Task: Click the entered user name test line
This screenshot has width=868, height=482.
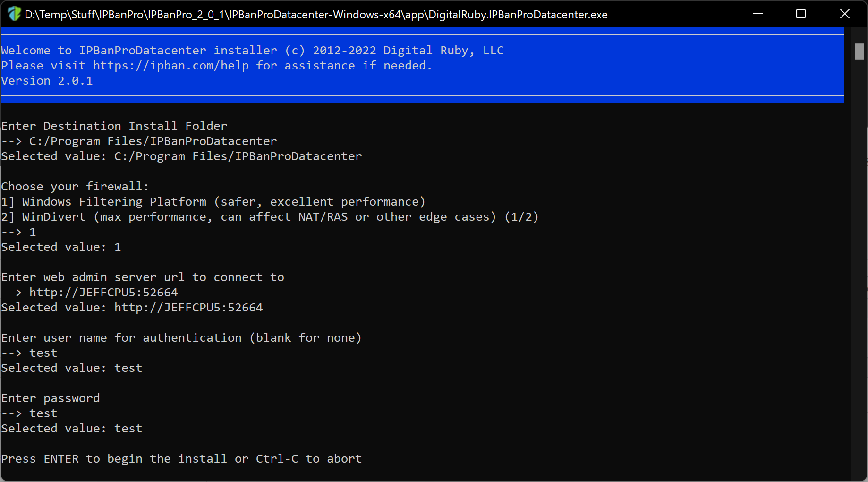Action: [29, 353]
